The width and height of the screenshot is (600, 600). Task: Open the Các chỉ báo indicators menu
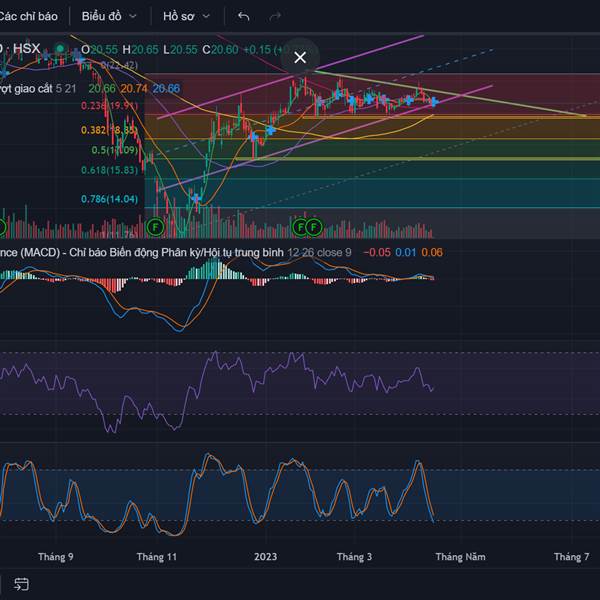29,16
